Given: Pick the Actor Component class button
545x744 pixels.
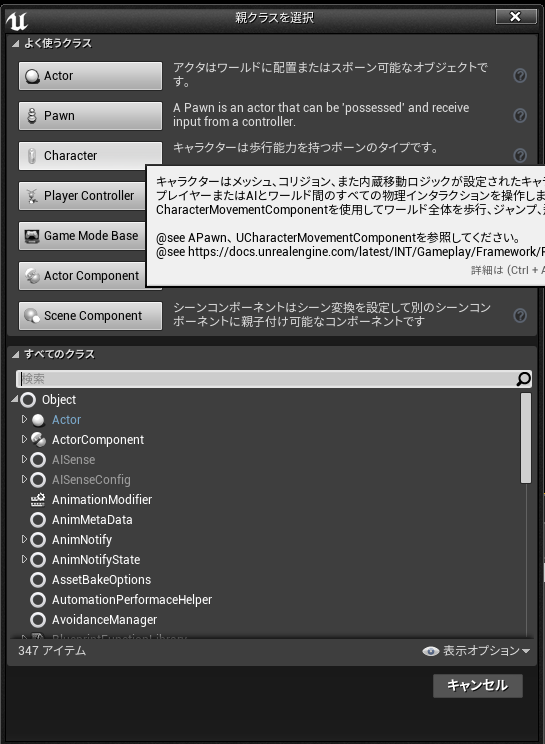Looking at the screenshot, I should click(x=83, y=276).
